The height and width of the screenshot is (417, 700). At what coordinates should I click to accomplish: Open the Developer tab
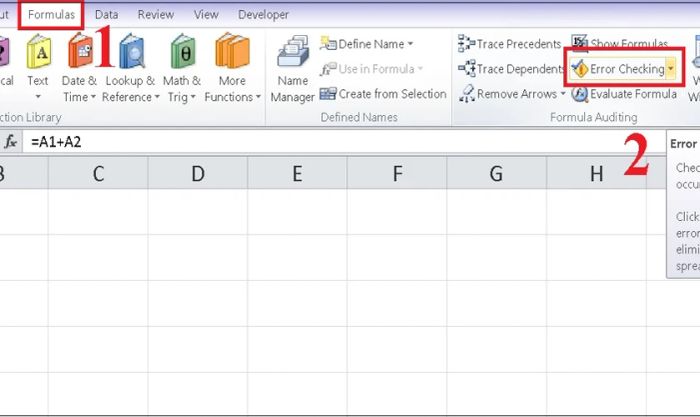263,15
